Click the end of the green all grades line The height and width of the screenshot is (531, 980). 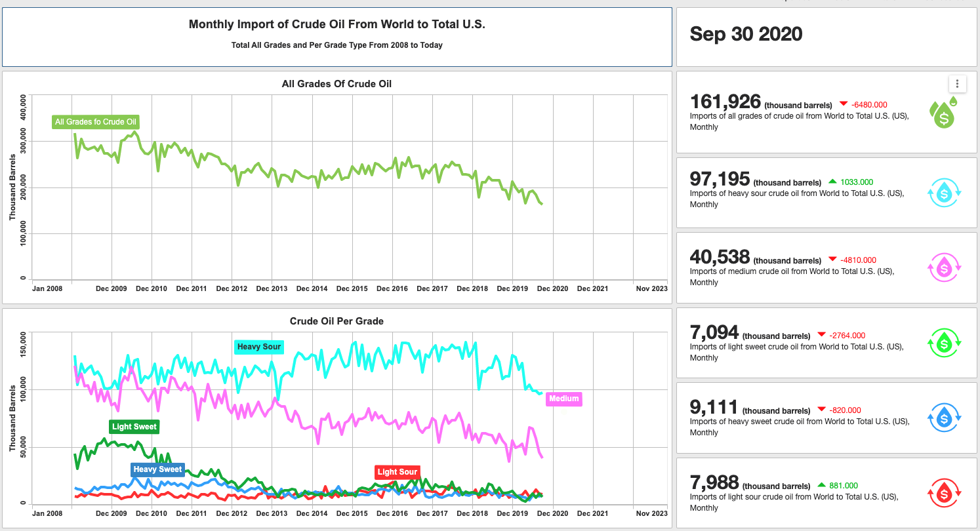(x=542, y=204)
